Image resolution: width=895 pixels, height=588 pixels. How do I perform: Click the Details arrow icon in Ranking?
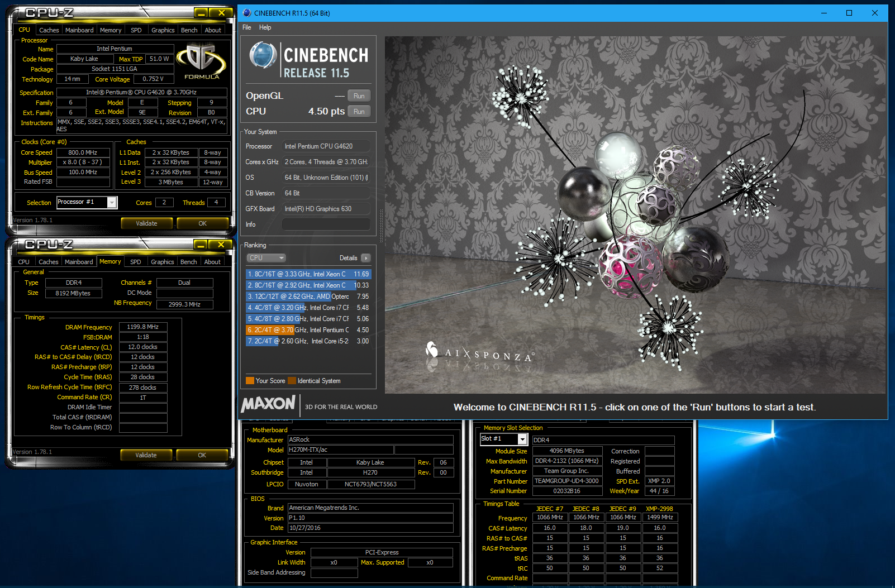pyautogui.click(x=366, y=258)
